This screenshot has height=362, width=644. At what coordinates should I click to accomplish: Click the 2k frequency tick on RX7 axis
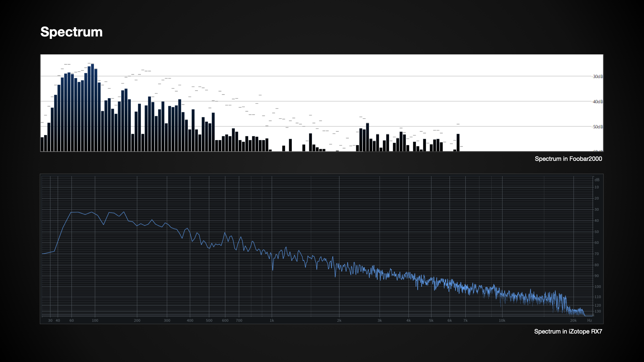(339, 320)
